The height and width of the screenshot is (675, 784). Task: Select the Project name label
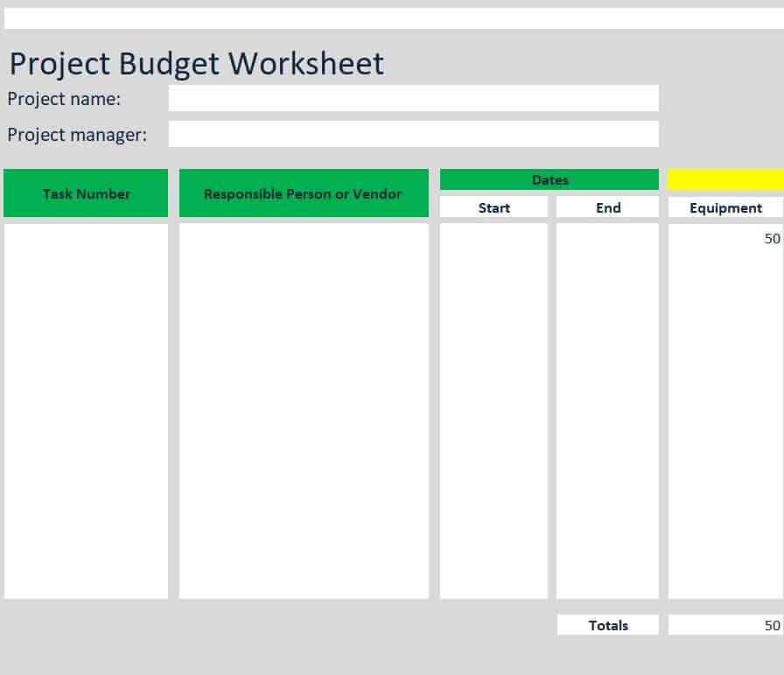[64, 99]
